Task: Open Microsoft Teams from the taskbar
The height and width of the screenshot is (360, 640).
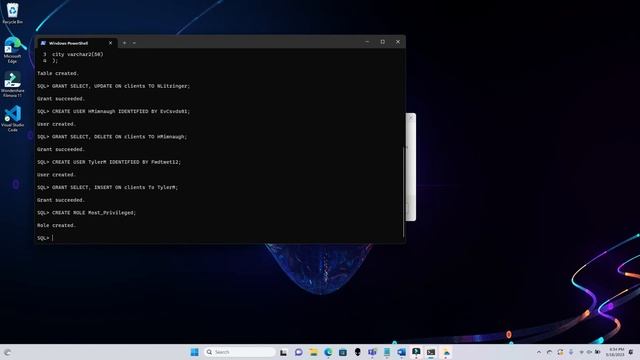Action: pos(372,352)
